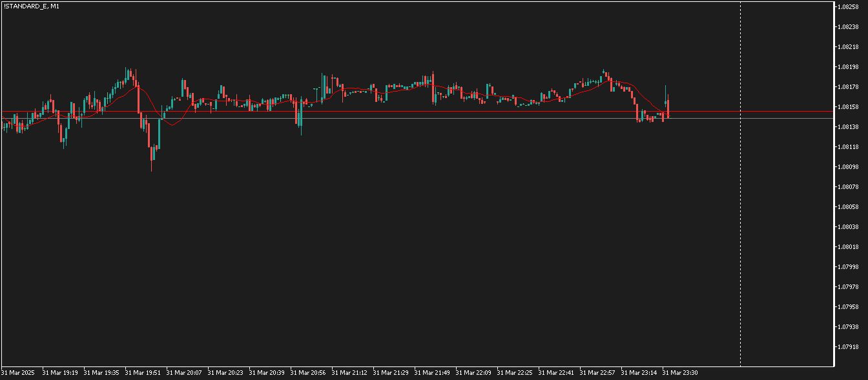Click the 31 Mar 21:49 time label
This screenshot has width=868, height=380.
(432, 372)
